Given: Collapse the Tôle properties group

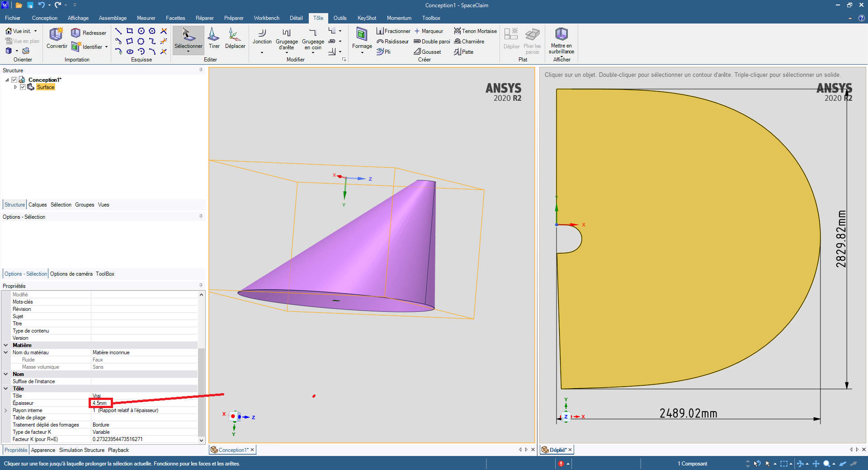Looking at the screenshot, I should click(6, 389).
